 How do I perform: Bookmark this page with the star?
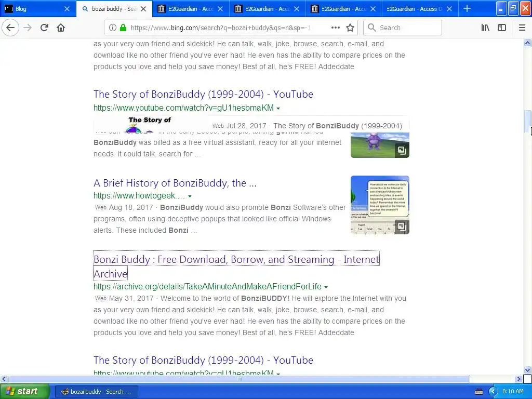pyautogui.click(x=350, y=28)
